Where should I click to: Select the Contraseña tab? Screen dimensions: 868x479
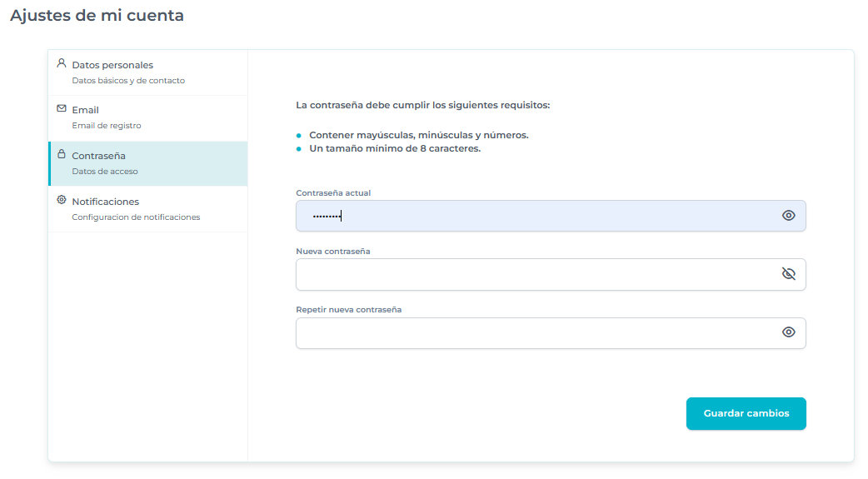pos(98,156)
